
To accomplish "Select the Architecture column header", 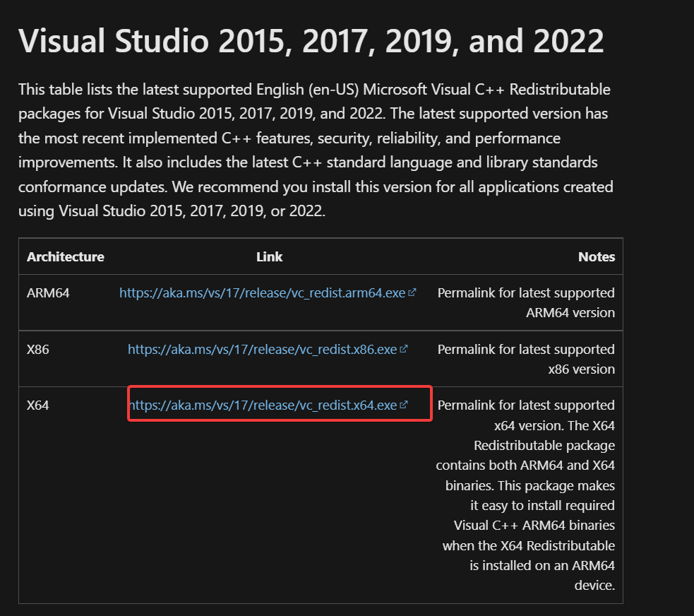I will coord(65,256).
